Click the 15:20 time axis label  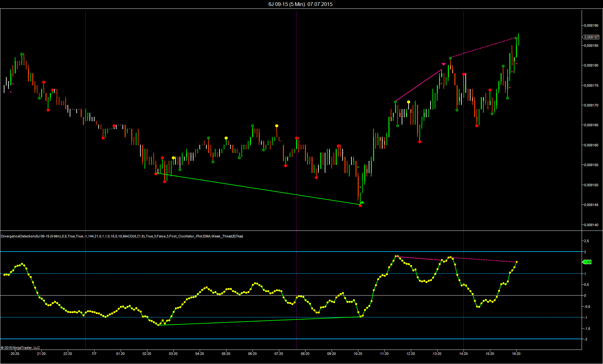490,354
